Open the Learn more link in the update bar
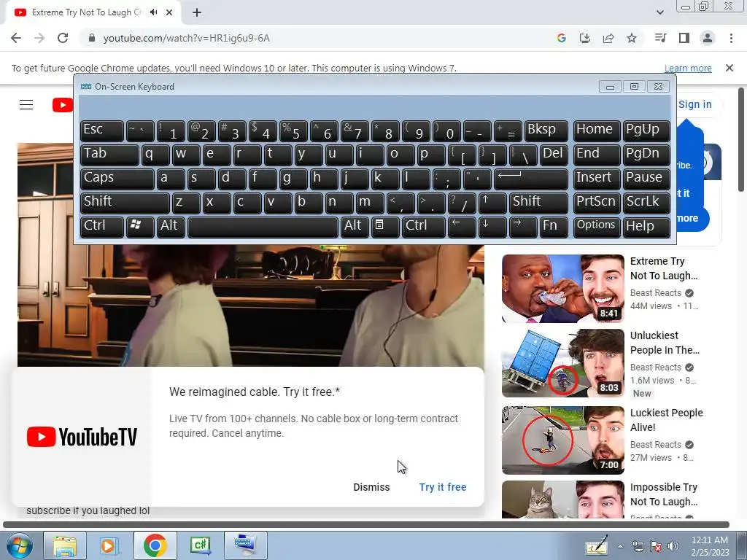 point(688,68)
